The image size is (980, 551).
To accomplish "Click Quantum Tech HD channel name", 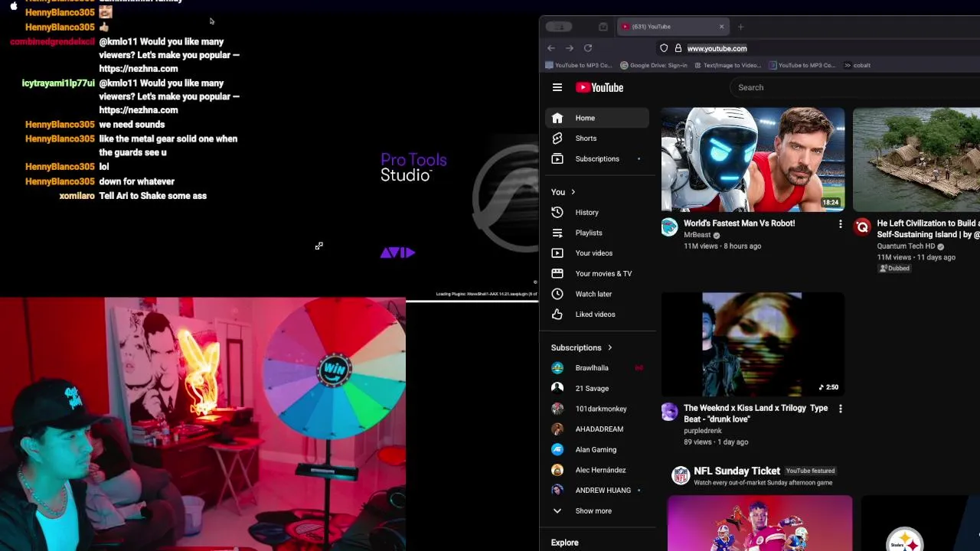I will [x=906, y=246].
